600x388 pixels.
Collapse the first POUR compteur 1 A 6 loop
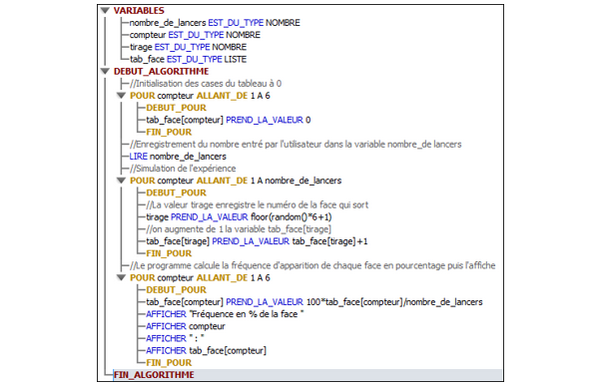coord(121,96)
